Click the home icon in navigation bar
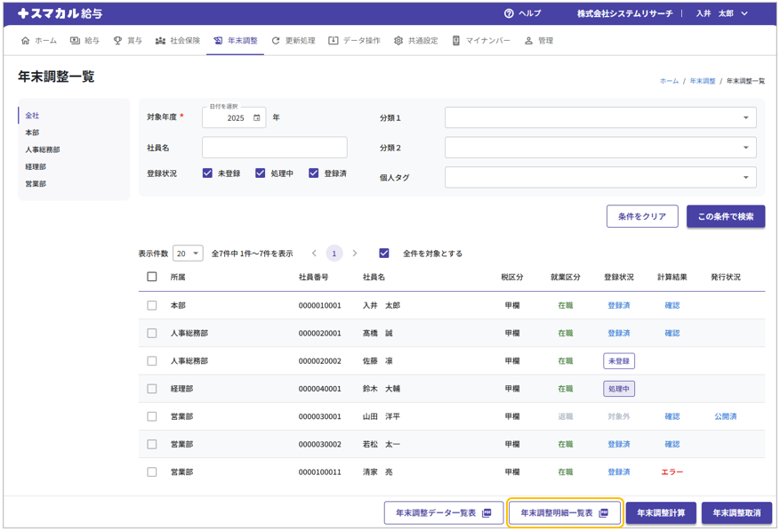Screen dimensions: 780x532 point(25,41)
